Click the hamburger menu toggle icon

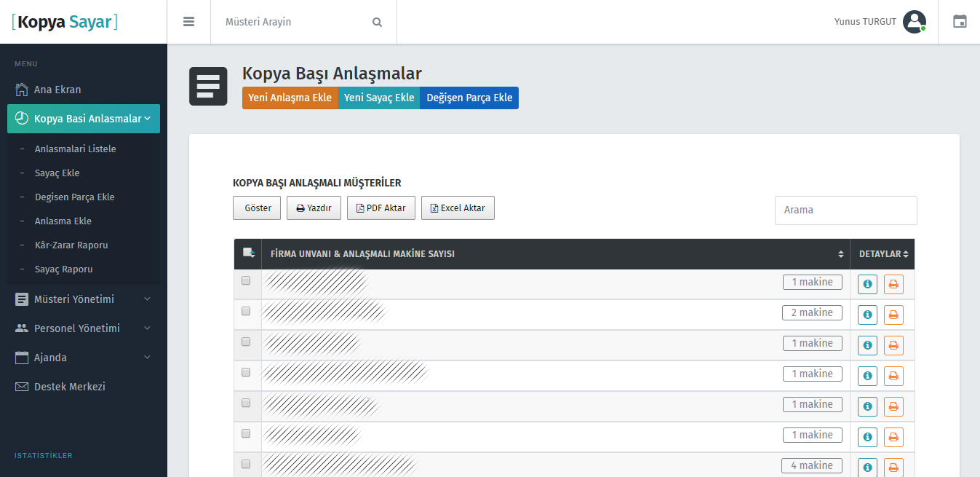pos(188,22)
